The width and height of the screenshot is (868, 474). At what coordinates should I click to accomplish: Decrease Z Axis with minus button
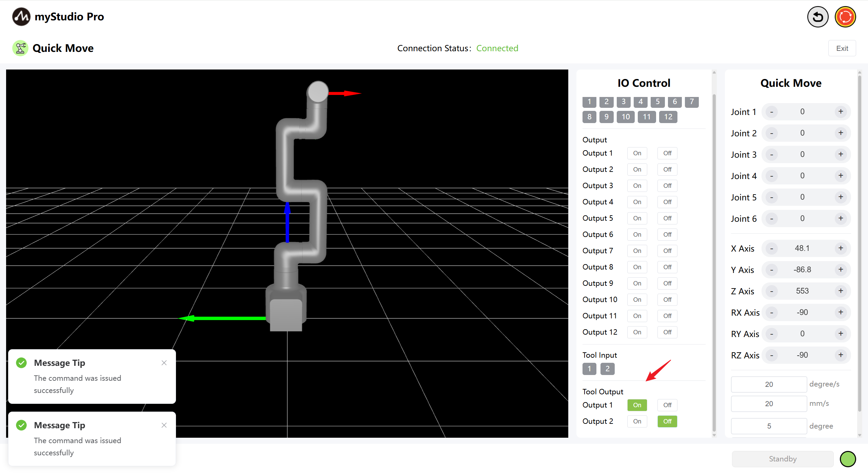point(772,291)
